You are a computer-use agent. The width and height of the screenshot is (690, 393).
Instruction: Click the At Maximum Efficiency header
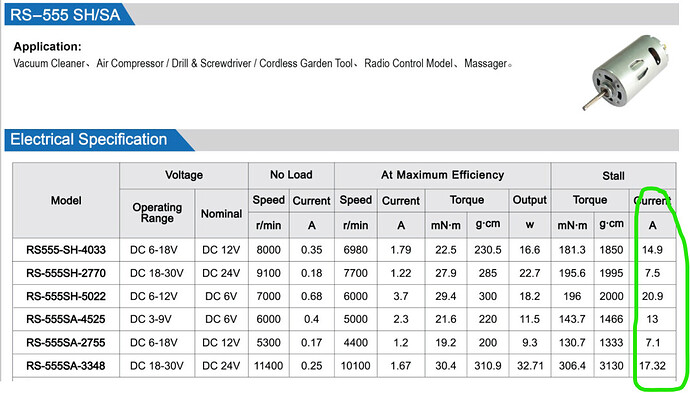tap(442, 175)
